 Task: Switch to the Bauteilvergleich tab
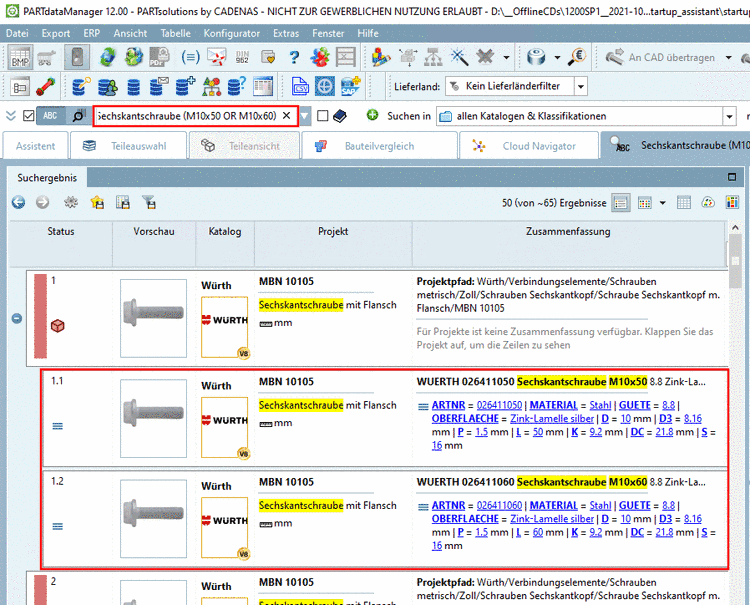point(377,146)
